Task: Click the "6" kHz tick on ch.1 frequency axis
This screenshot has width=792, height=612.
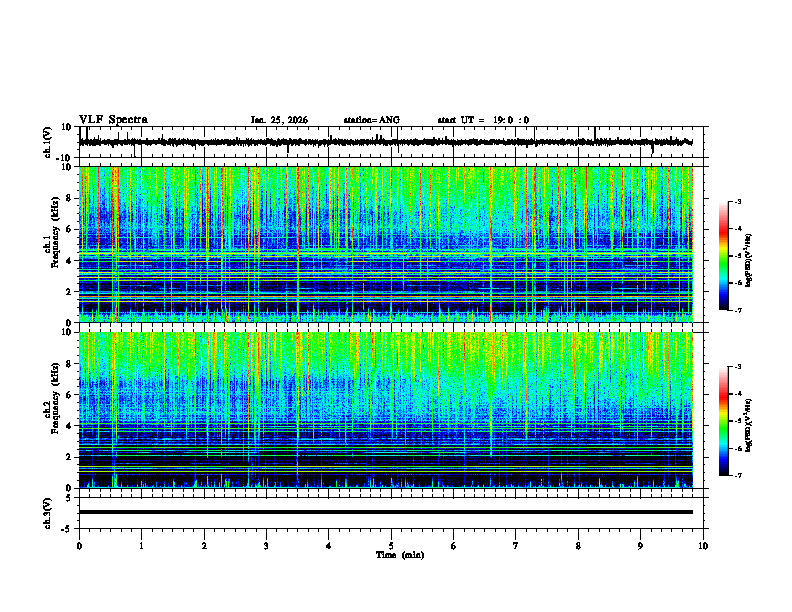Action: point(69,230)
